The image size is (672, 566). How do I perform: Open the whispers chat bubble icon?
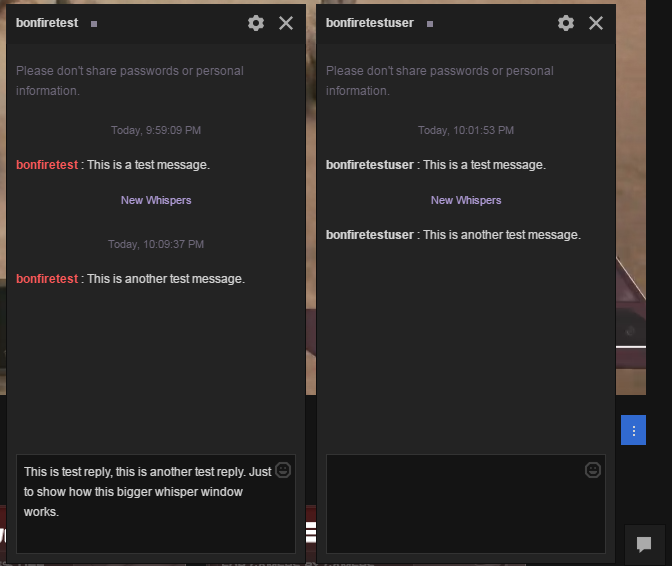click(x=644, y=545)
